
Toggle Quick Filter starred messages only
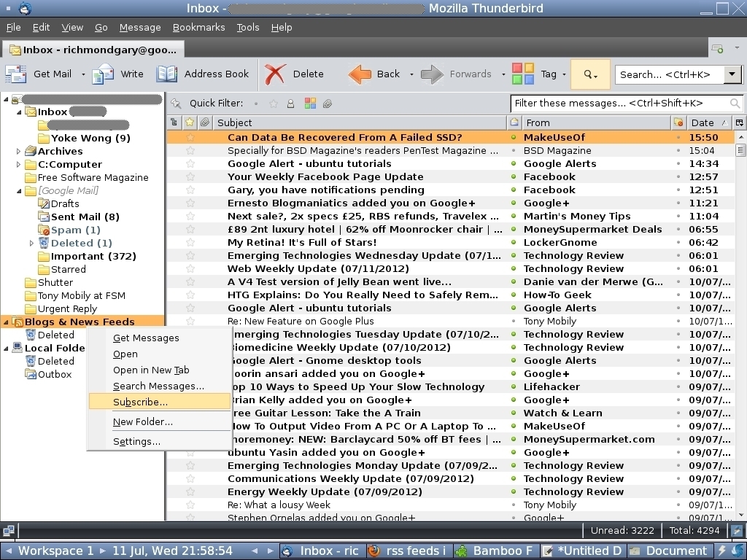pos(274,104)
